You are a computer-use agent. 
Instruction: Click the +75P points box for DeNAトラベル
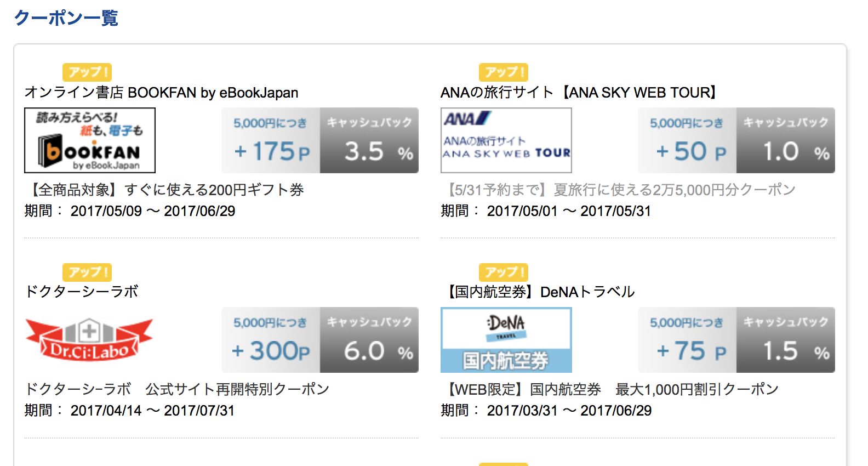687,340
